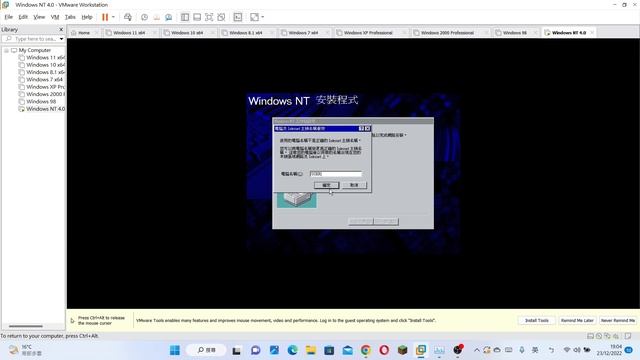Select Windows 2000 Professional in the Library tree

41,94
